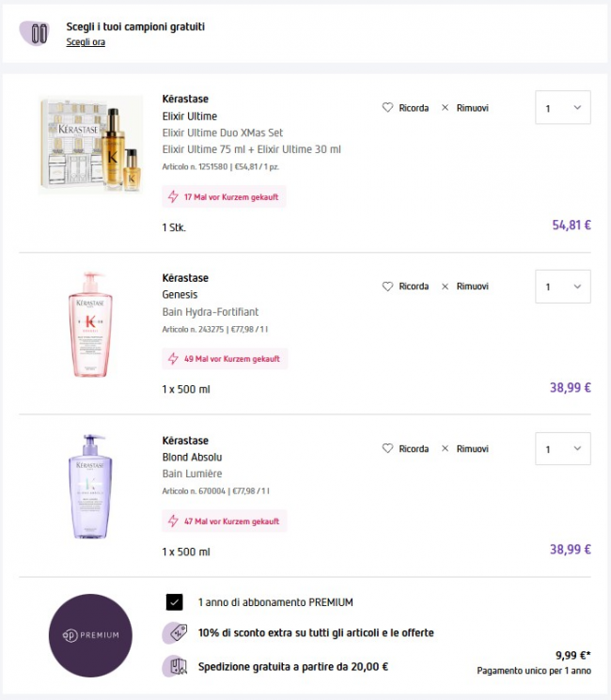Click the round PREMIUM logo badge

point(90,635)
